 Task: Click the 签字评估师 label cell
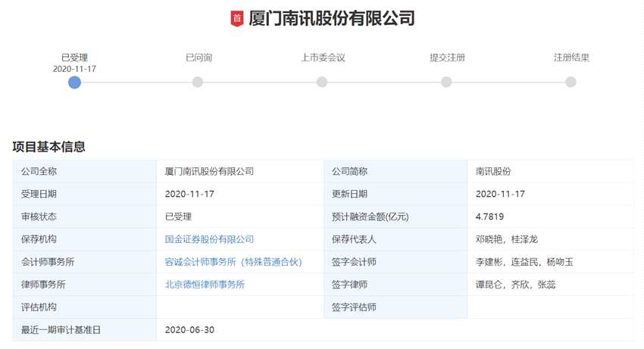click(x=396, y=307)
